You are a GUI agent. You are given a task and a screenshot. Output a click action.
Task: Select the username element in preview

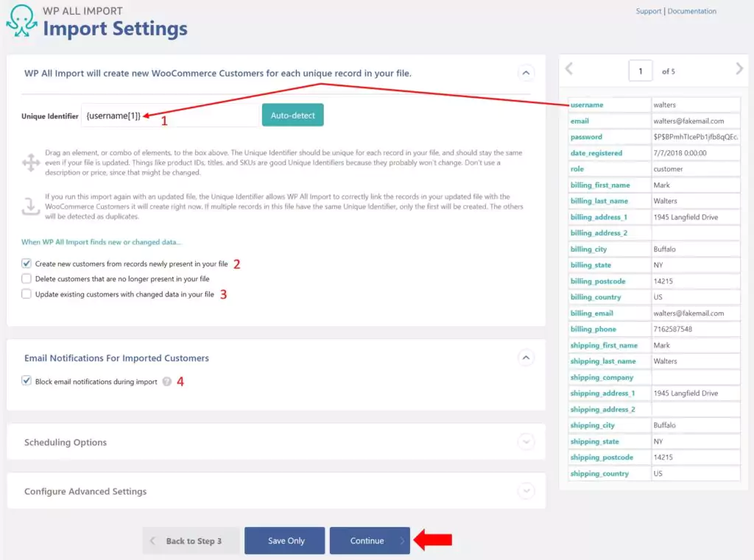587,104
